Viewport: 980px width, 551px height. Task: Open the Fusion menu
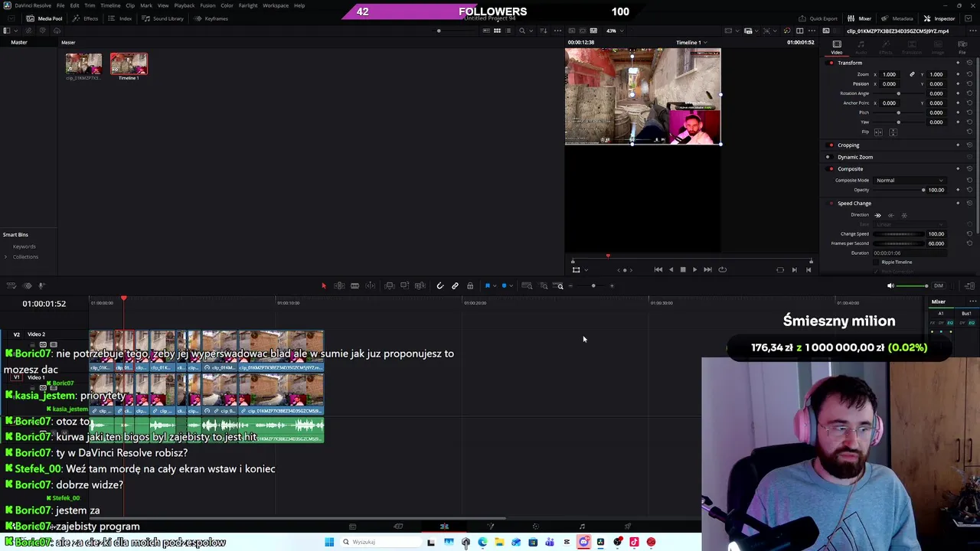pos(207,5)
